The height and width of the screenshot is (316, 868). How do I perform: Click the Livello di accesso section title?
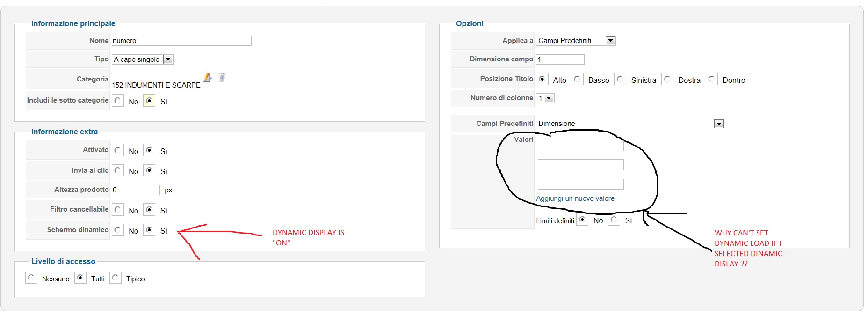63,261
